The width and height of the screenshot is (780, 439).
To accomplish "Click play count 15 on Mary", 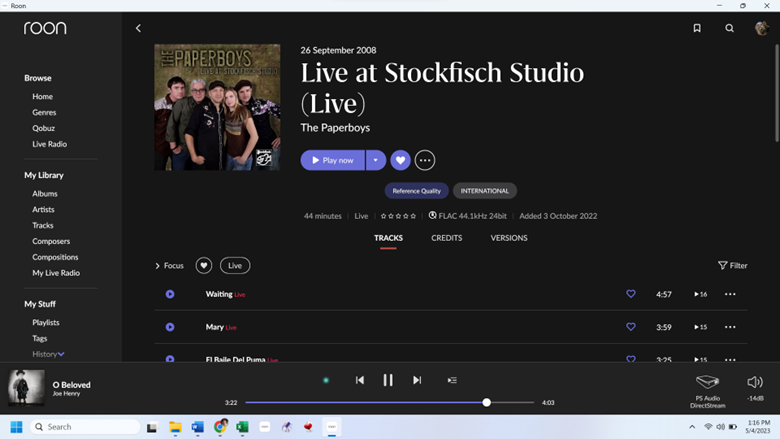I will click(x=700, y=327).
